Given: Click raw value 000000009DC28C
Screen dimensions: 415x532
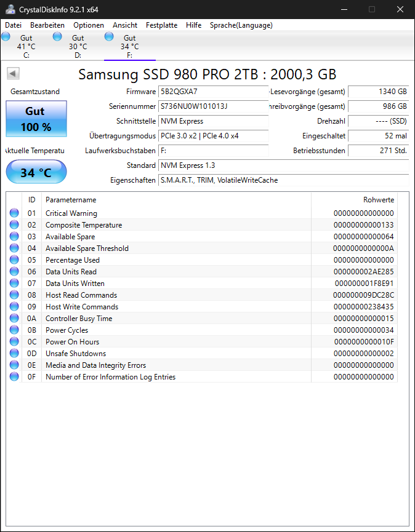Looking at the screenshot, I should tap(364, 295).
